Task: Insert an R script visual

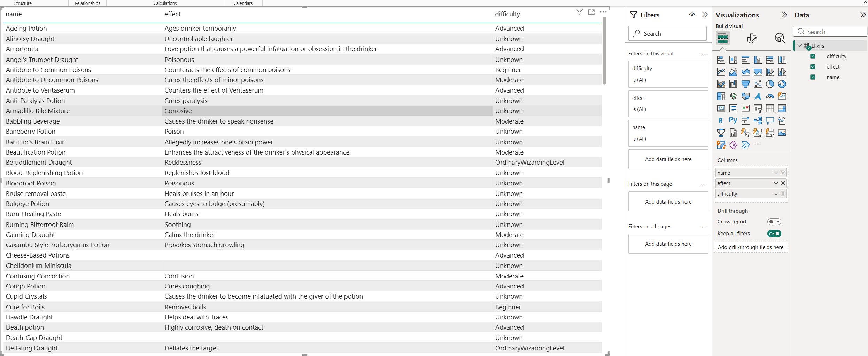Action: [721, 121]
